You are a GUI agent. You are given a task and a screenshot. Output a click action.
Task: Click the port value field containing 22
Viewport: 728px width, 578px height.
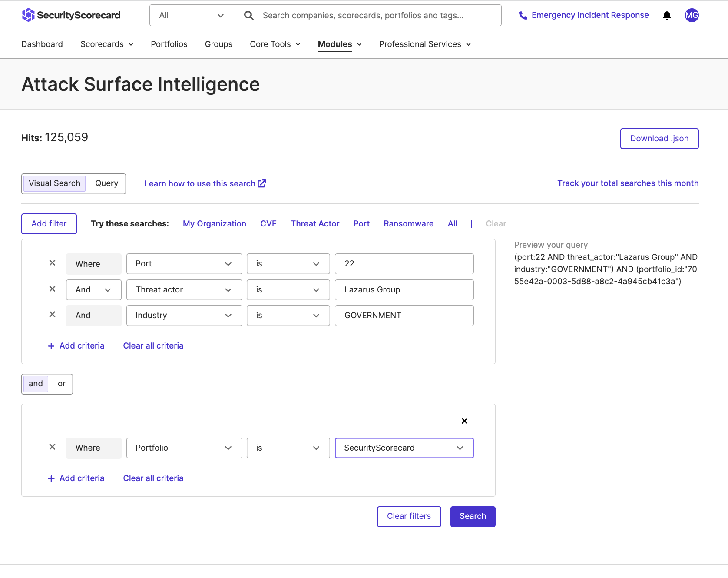404,264
